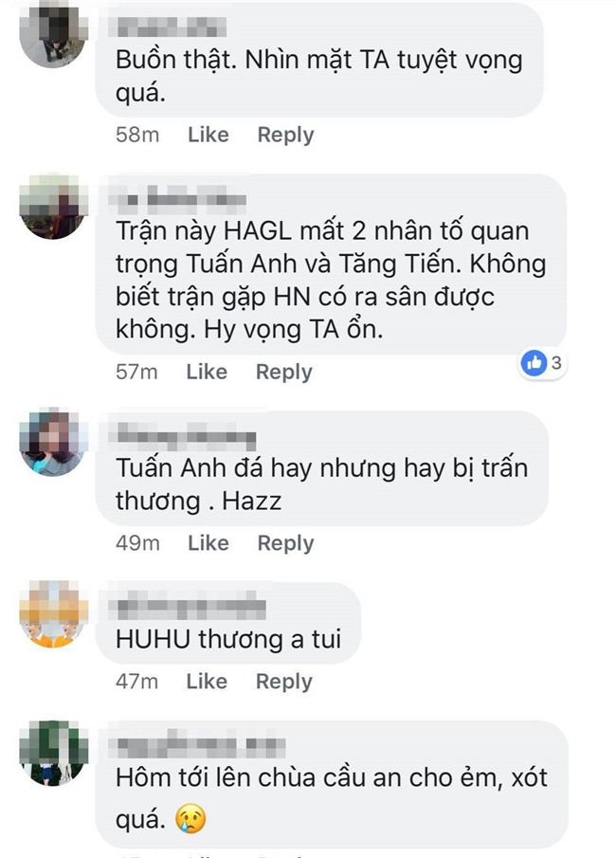This screenshot has height=858, width=616.
Task: Open the thumbs-up reaction count showing 3
Action: 541,362
